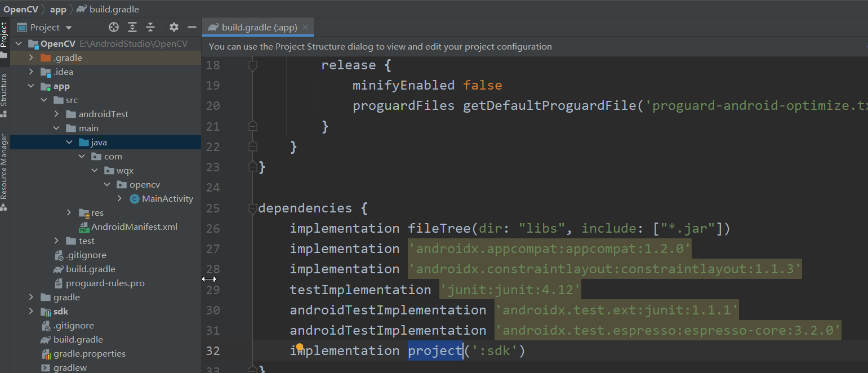Click the highlighted 'project' word on line 32

click(435, 350)
